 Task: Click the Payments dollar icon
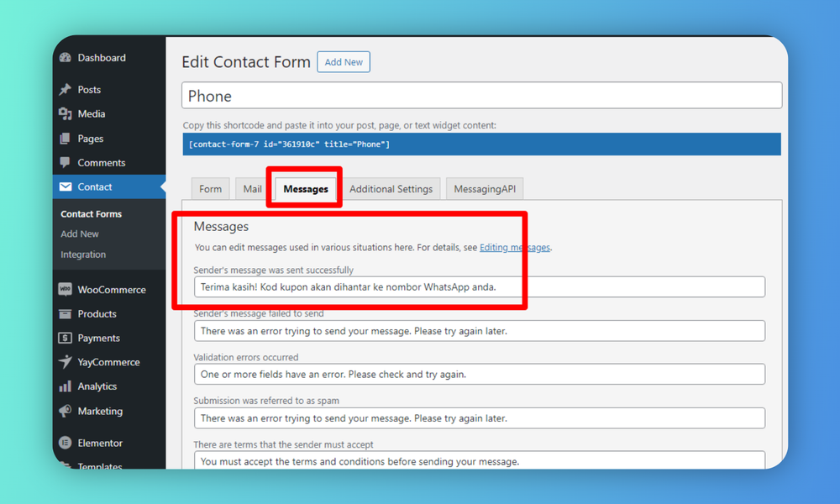coord(66,338)
